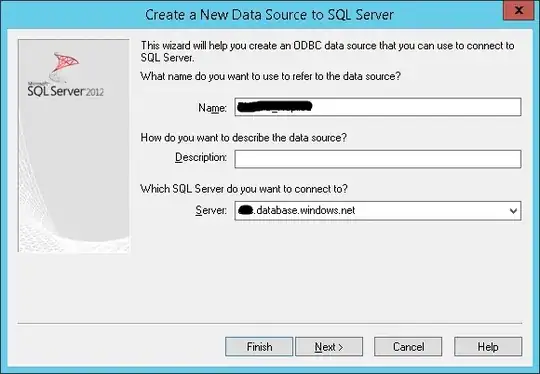Click the 'How do you want to describe' question
Viewport: 540px width, 374px height.
point(243,138)
